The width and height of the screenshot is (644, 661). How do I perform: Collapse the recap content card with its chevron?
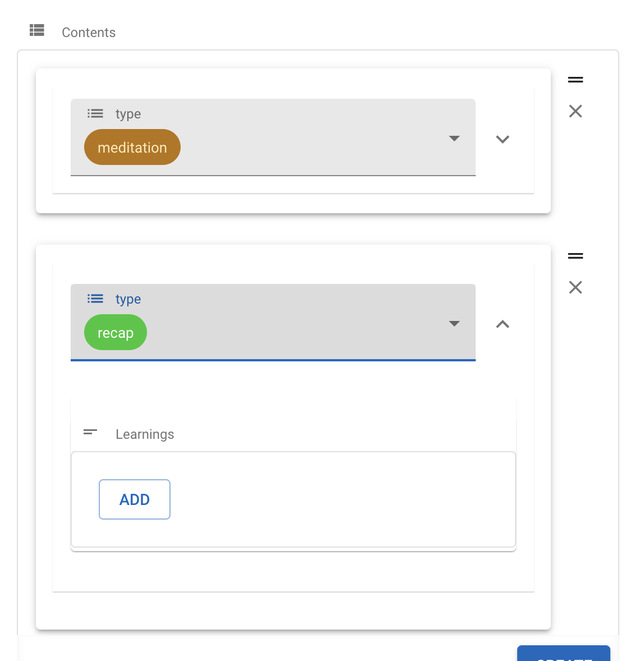(x=503, y=324)
